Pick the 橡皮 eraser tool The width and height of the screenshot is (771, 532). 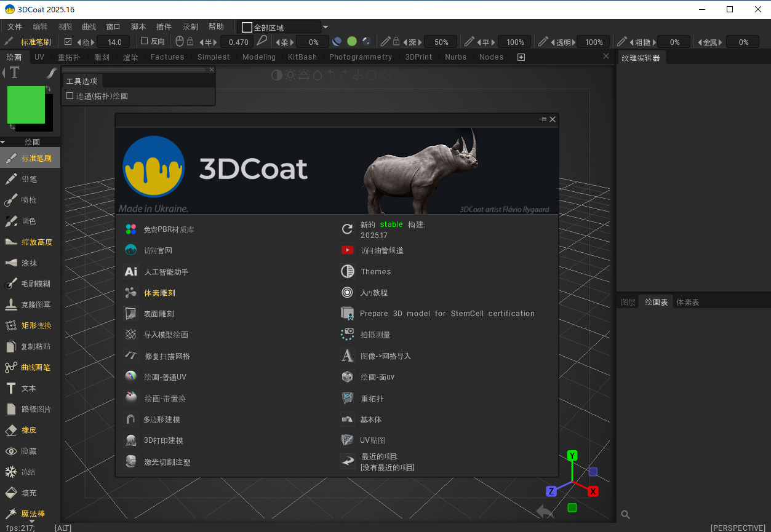(29, 430)
